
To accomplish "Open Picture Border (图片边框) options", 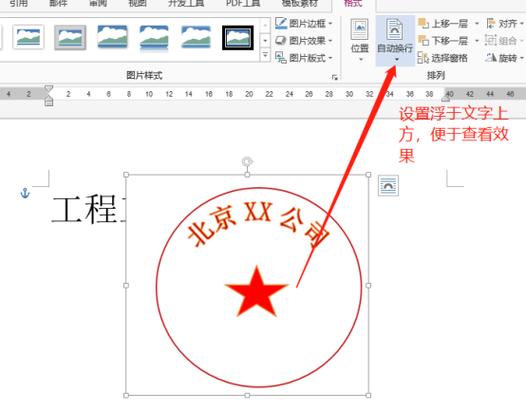I will pos(304,23).
